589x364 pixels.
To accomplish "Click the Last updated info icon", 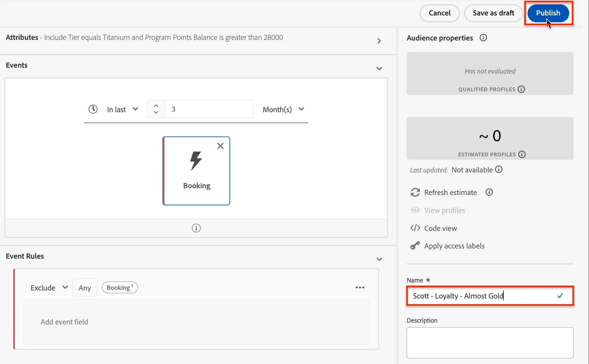I will [499, 169].
